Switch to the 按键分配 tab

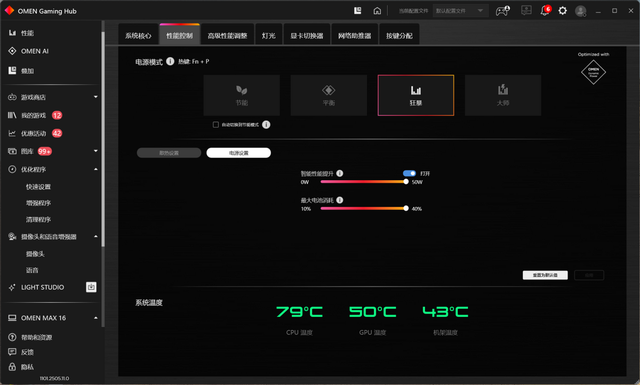(x=399, y=35)
